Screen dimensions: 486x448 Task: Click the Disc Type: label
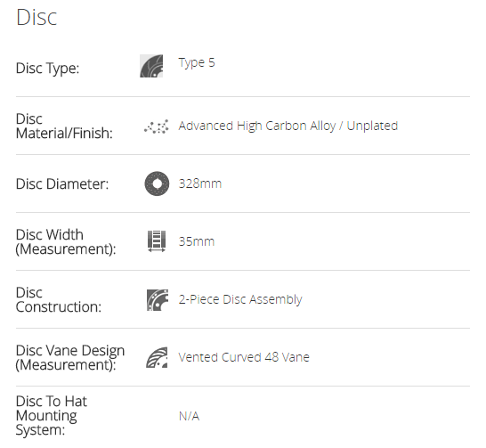[x=47, y=69]
